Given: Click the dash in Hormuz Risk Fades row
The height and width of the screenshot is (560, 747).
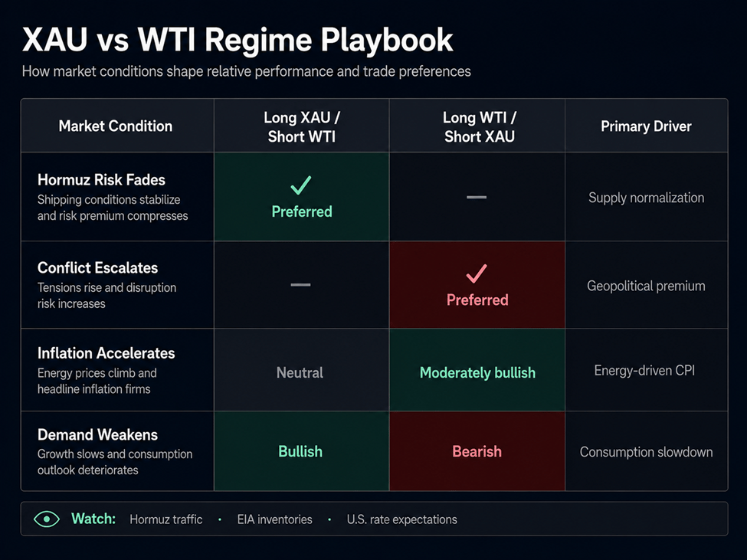Looking at the screenshot, I should (x=477, y=197).
